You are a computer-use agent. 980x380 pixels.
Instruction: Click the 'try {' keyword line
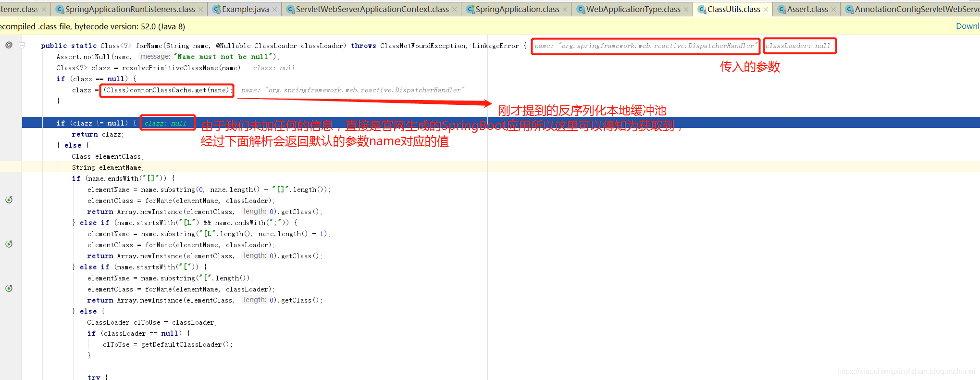coord(98,377)
